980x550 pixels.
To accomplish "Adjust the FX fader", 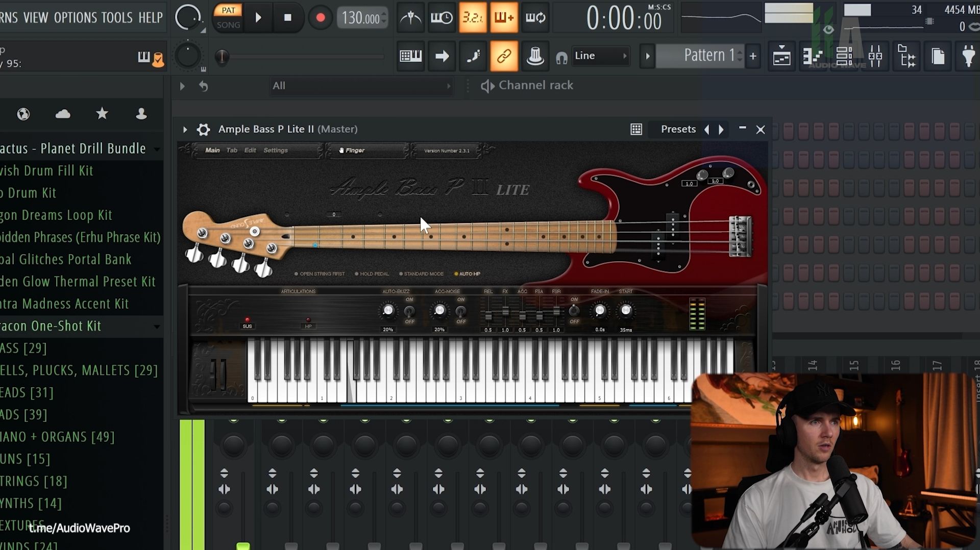I will pos(505,311).
